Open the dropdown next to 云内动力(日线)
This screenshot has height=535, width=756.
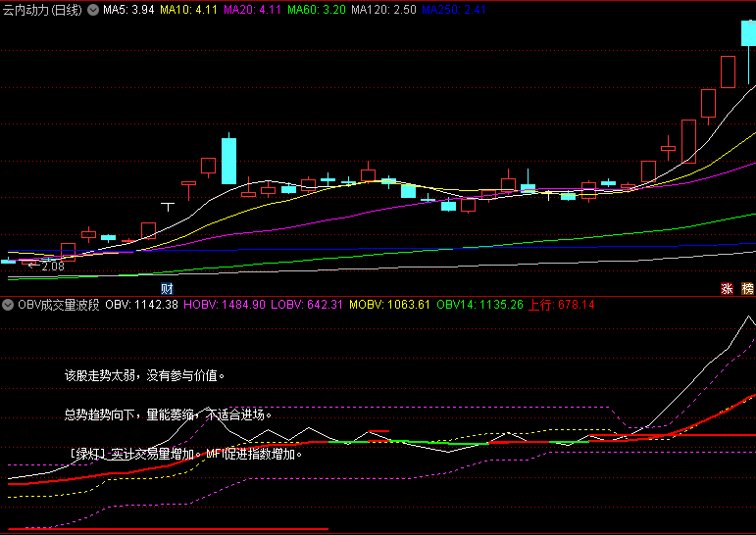93,10
